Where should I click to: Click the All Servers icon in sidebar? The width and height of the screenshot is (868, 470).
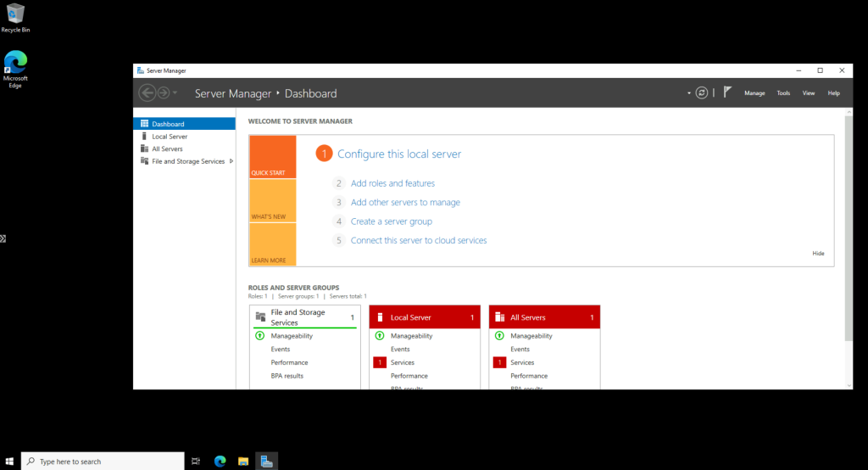tap(144, 148)
